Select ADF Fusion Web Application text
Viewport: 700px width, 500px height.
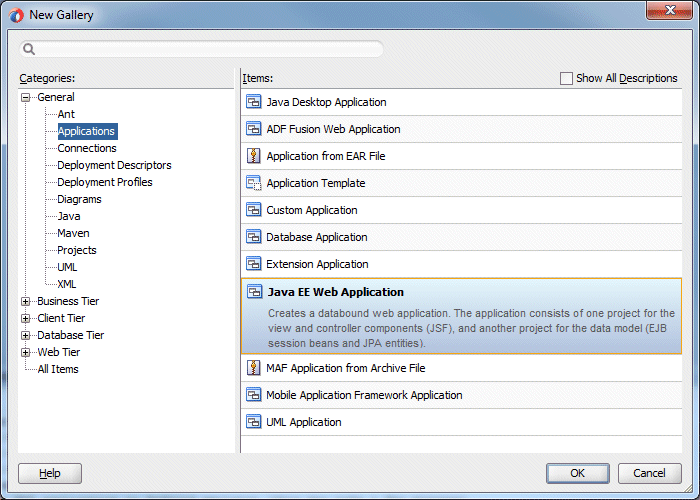point(333,129)
